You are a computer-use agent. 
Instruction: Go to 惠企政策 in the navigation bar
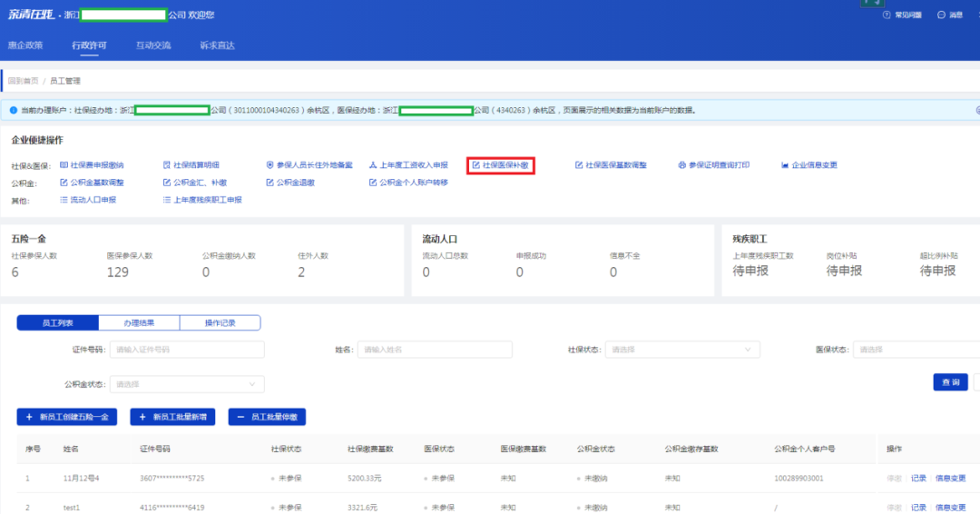[x=25, y=44]
